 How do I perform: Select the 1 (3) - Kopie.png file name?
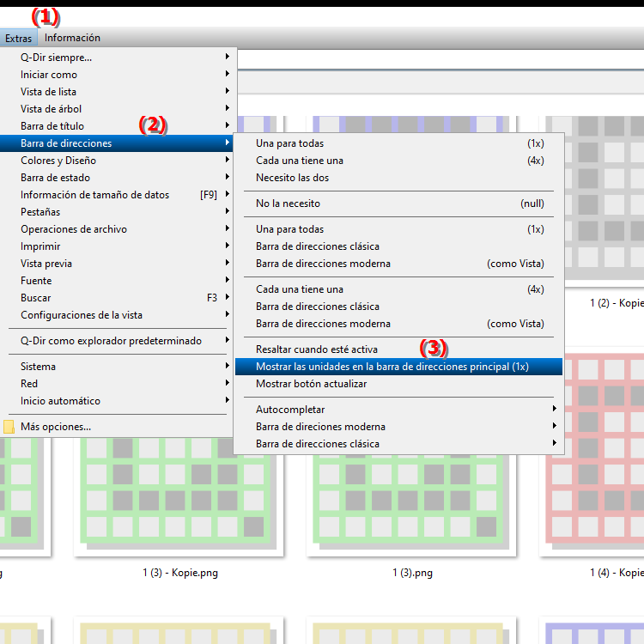(180, 573)
